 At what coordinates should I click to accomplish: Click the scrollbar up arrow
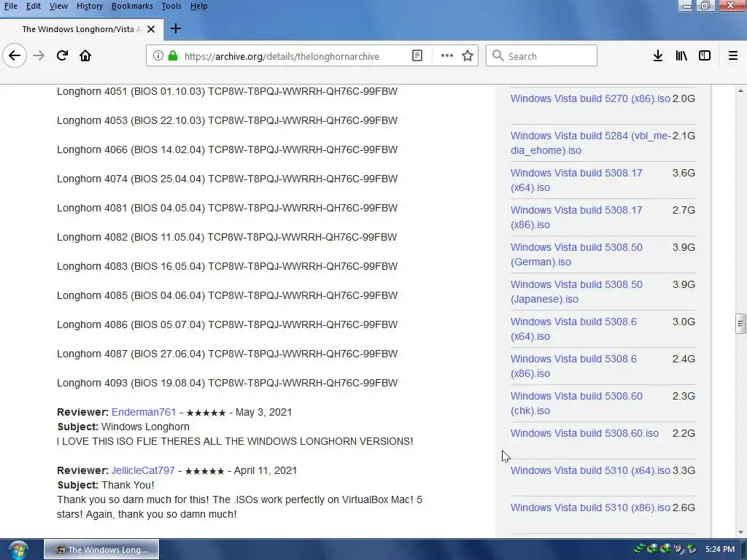coord(740,90)
